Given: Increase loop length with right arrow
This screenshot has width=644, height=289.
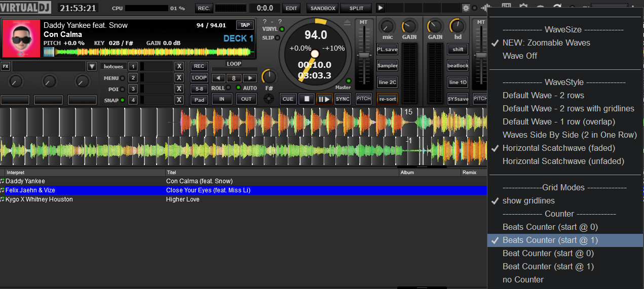Looking at the screenshot, I should click(x=249, y=78).
